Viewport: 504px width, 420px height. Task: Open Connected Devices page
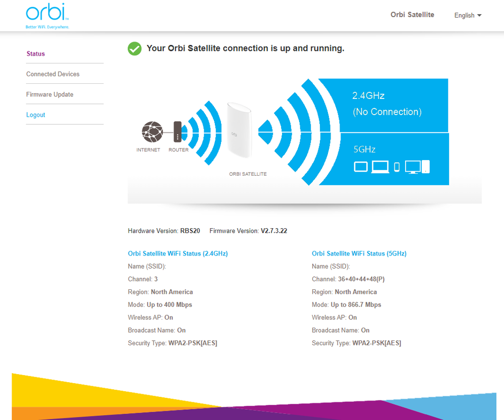(52, 74)
